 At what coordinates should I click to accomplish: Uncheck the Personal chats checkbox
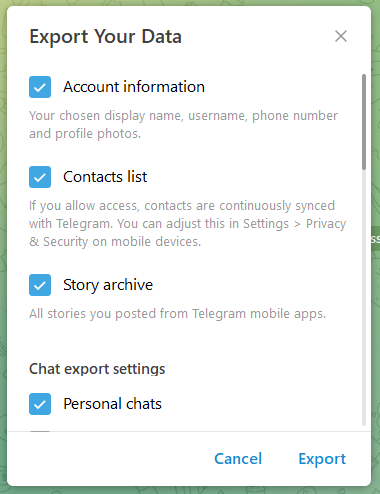click(40, 404)
